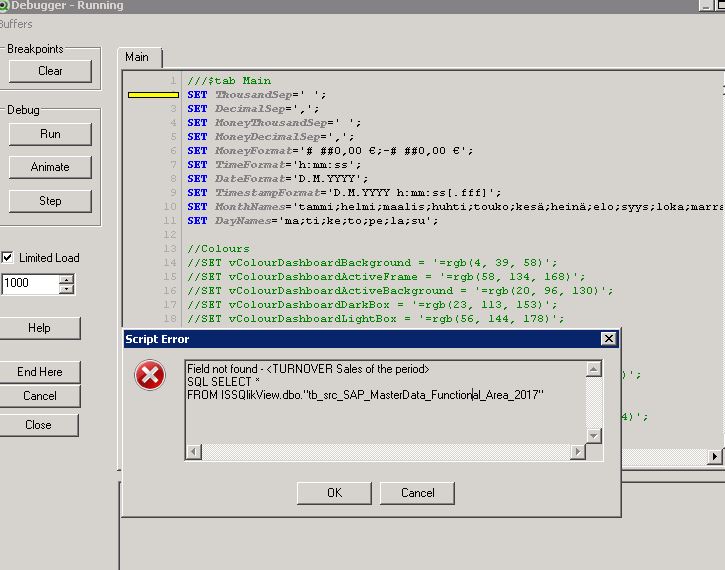
Task: Click the '///$tab Main' script line
Action: click(229, 81)
